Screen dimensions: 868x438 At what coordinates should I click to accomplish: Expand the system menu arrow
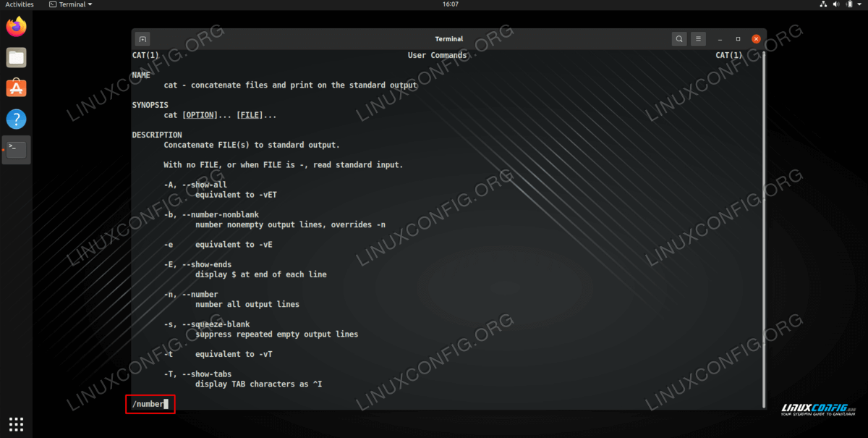(x=861, y=4)
